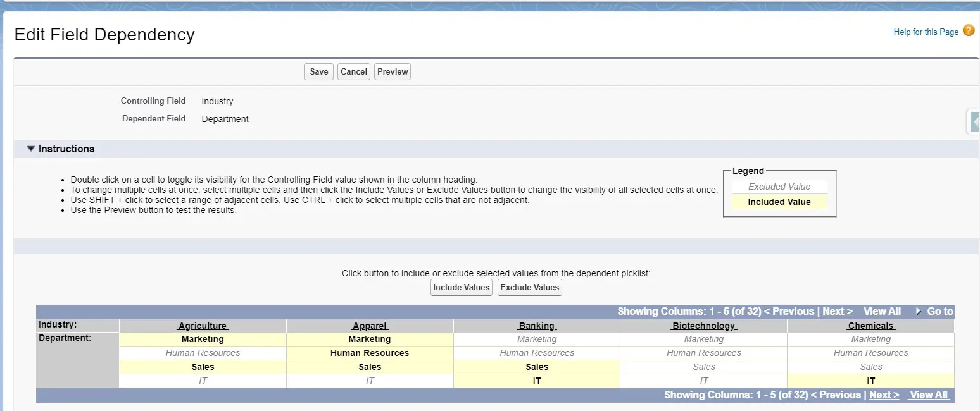This screenshot has width=980, height=411.
Task: Click the Included Value legend swatch
Action: [779, 202]
